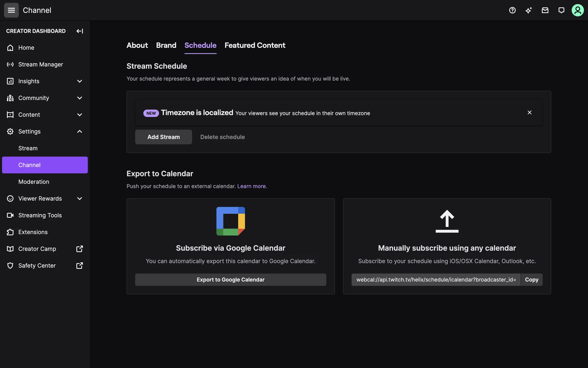
Task: Click the sparkle icon in the top bar
Action: (x=529, y=10)
